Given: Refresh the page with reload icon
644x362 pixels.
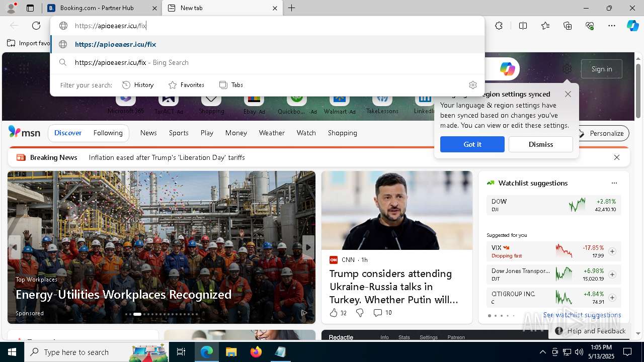Looking at the screenshot, I should click(36, 26).
